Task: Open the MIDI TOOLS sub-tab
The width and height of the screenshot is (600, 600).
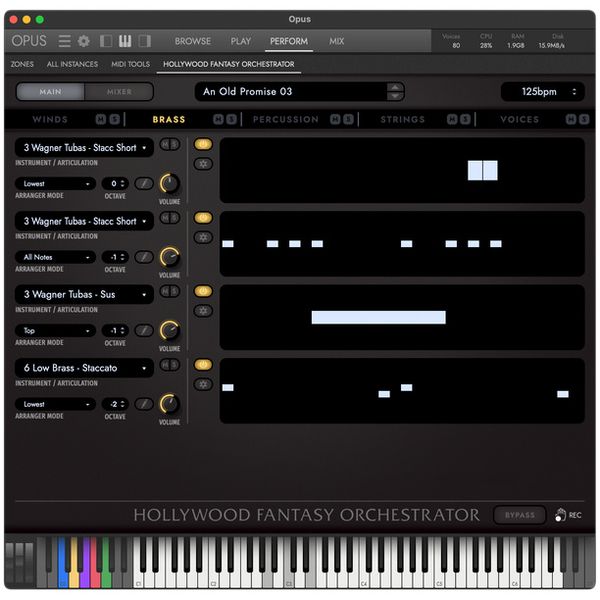Action: coord(130,64)
